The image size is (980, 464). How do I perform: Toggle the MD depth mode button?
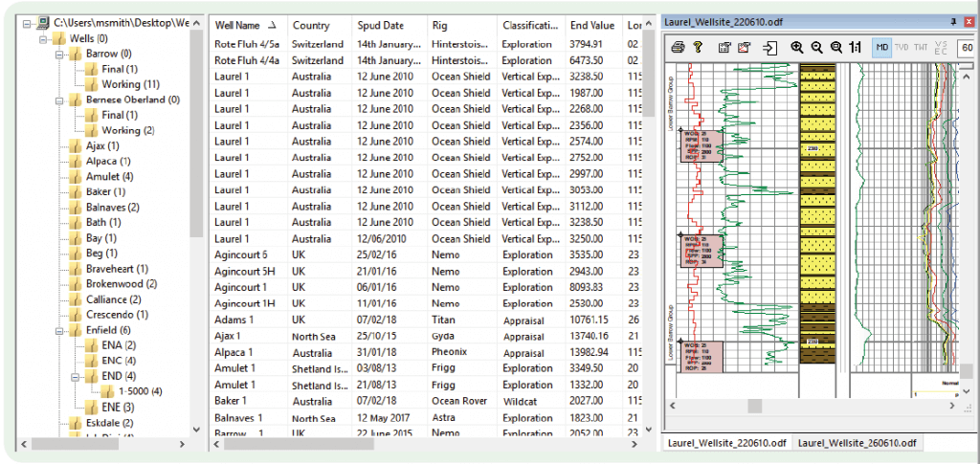(882, 47)
